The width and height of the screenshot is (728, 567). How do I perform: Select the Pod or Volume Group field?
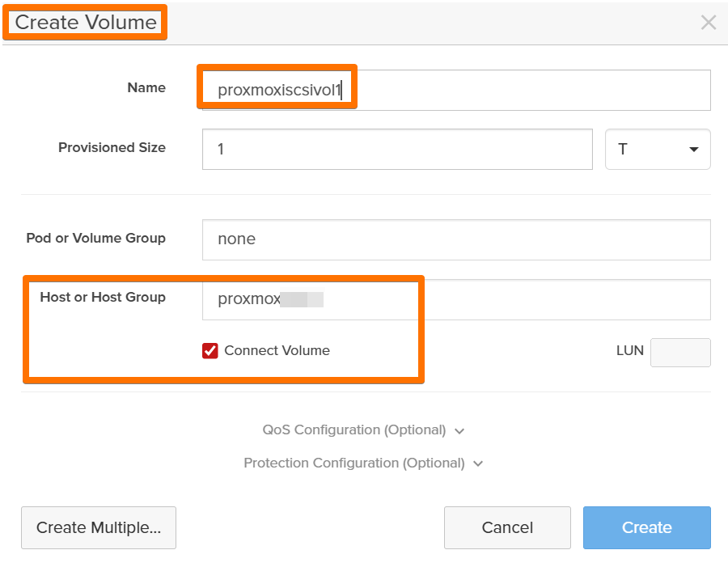click(x=455, y=239)
